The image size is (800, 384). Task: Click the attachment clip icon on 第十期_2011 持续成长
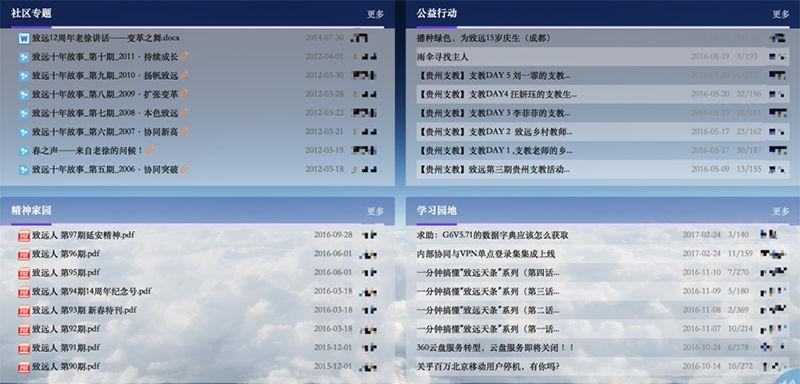click(x=184, y=57)
